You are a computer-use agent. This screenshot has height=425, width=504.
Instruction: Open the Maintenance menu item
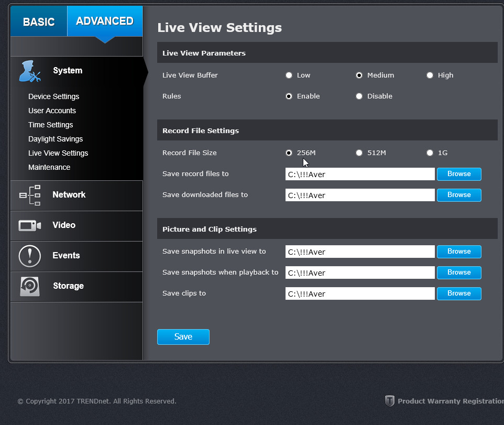[49, 167]
